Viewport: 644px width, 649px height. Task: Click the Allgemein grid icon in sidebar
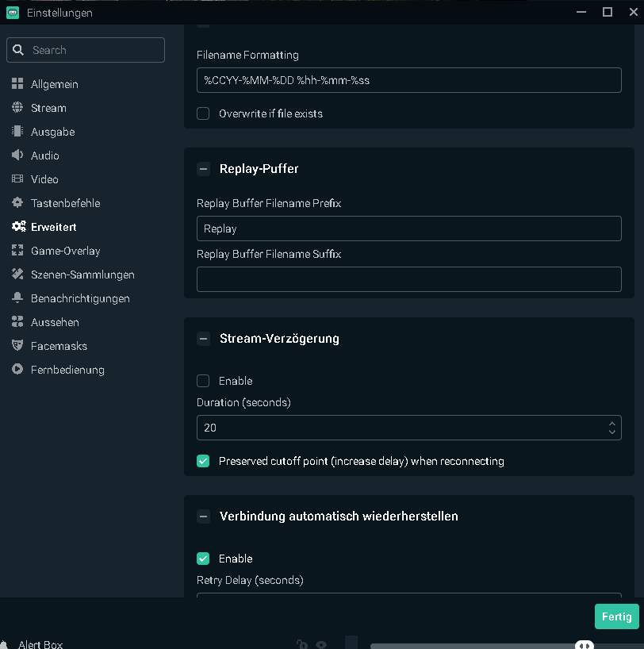pyautogui.click(x=17, y=84)
